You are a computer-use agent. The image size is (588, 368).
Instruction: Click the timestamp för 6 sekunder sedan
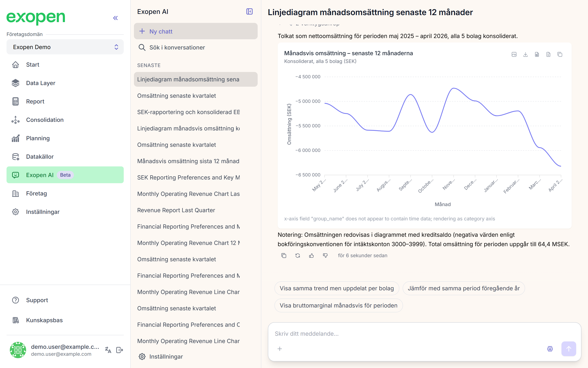[363, 256]
